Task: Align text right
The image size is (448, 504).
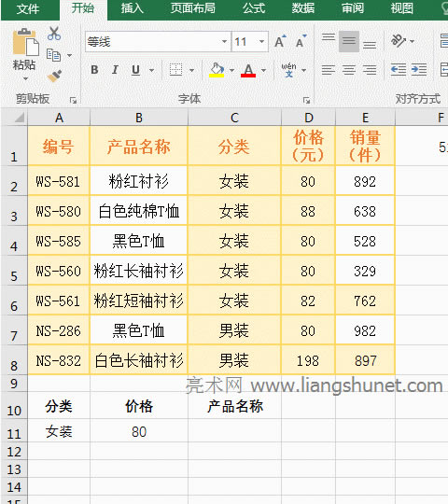Action: pos(370,70)
